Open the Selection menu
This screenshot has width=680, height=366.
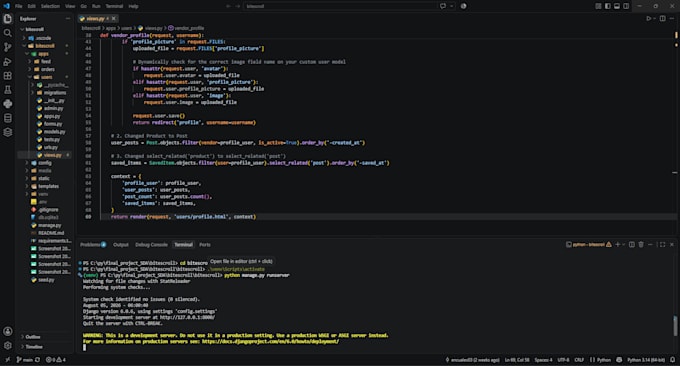pos(50,6)
